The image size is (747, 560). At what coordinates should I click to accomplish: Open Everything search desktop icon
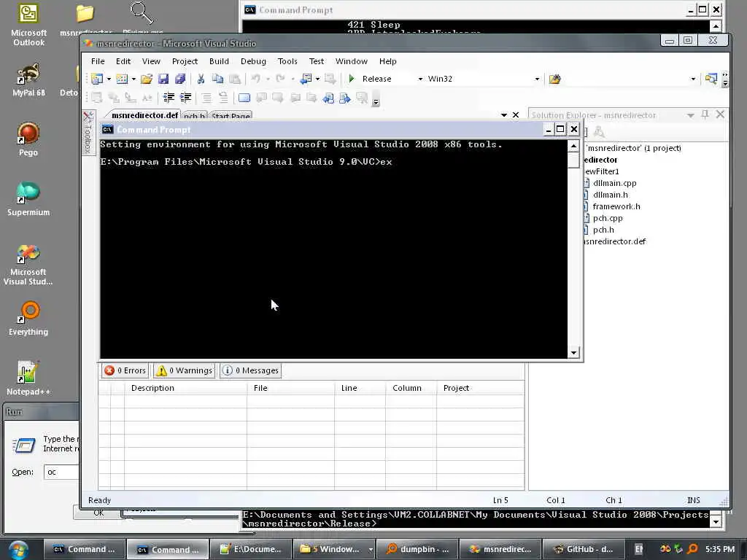pyautogui.click(x=28, y=319)
